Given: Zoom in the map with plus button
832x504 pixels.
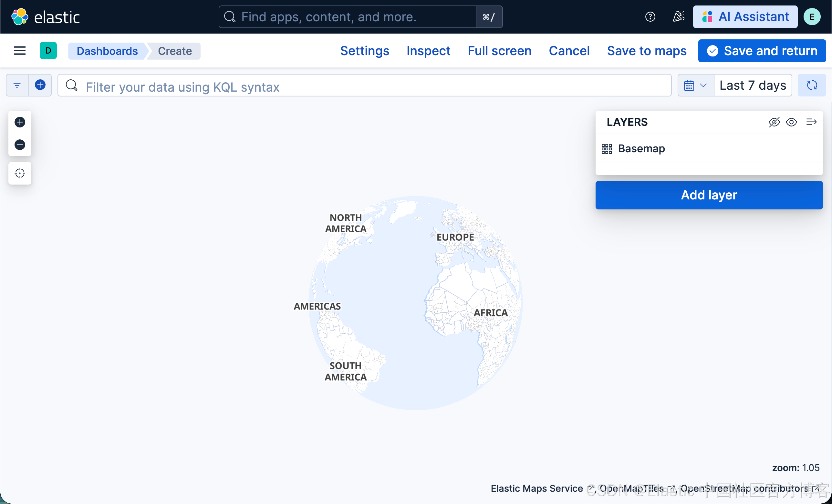Looking at the screenshot, I should click(20, 122).
